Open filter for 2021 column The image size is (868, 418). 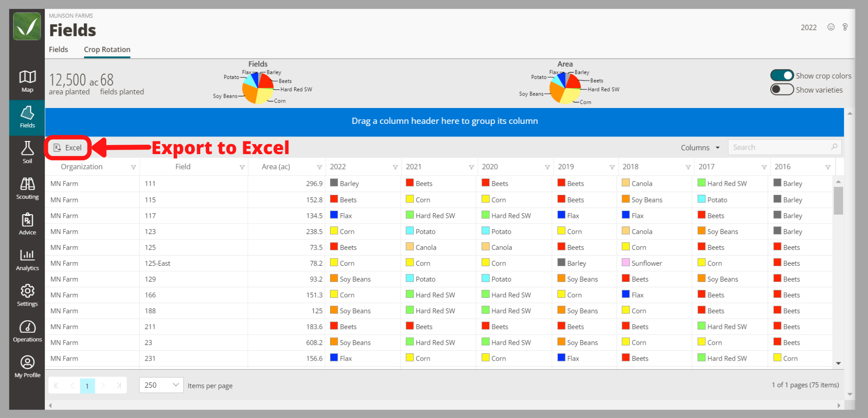point(471,167)
